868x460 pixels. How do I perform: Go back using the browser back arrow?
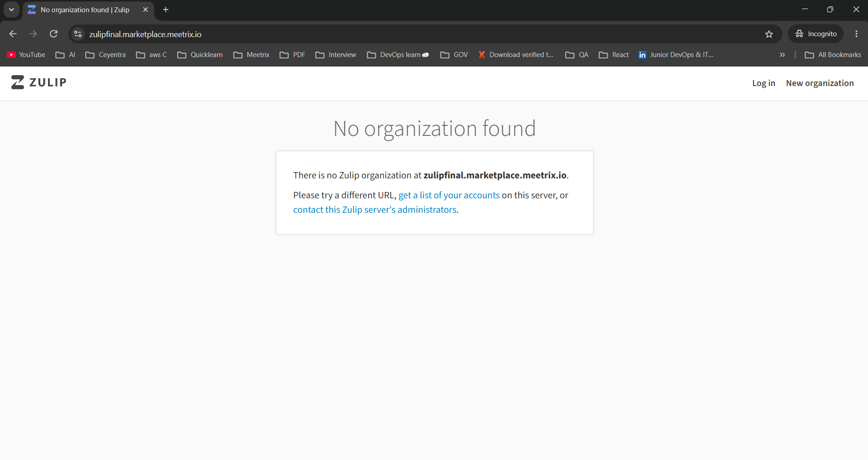[x=13, y=34]
